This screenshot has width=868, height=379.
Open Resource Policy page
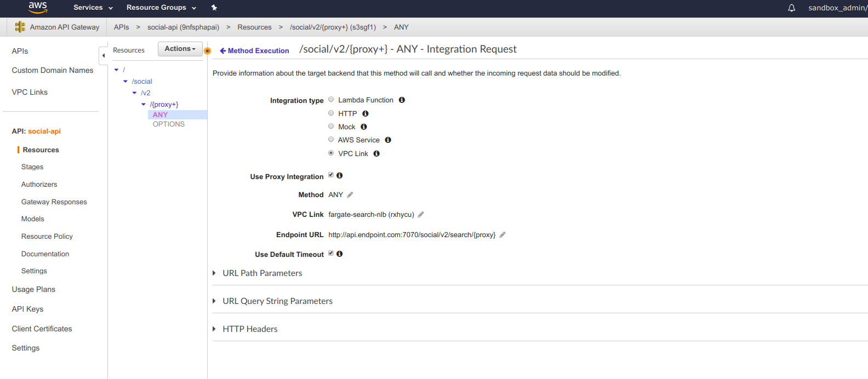(47, 237)
